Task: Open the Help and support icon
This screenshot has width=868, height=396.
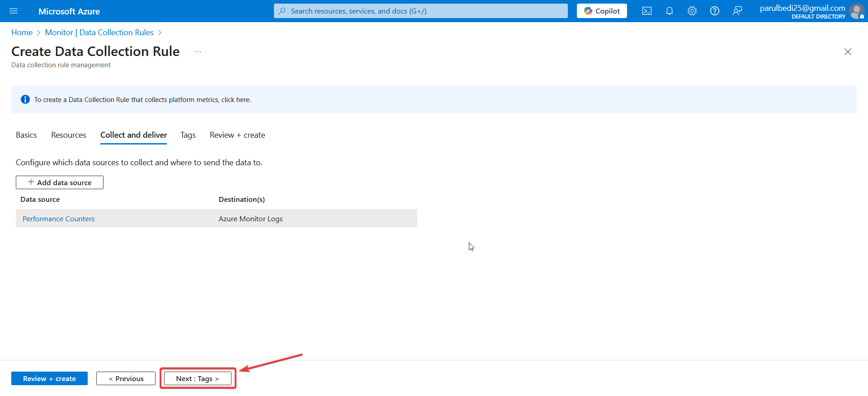Action: click(715, 11)
